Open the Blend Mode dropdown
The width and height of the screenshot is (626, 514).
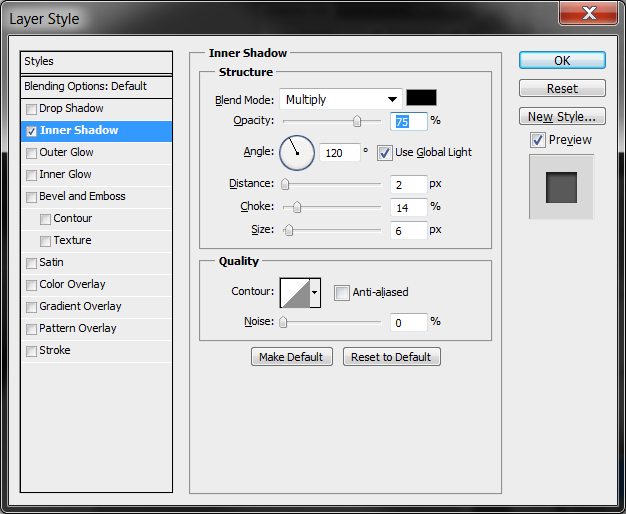(340, 99)
